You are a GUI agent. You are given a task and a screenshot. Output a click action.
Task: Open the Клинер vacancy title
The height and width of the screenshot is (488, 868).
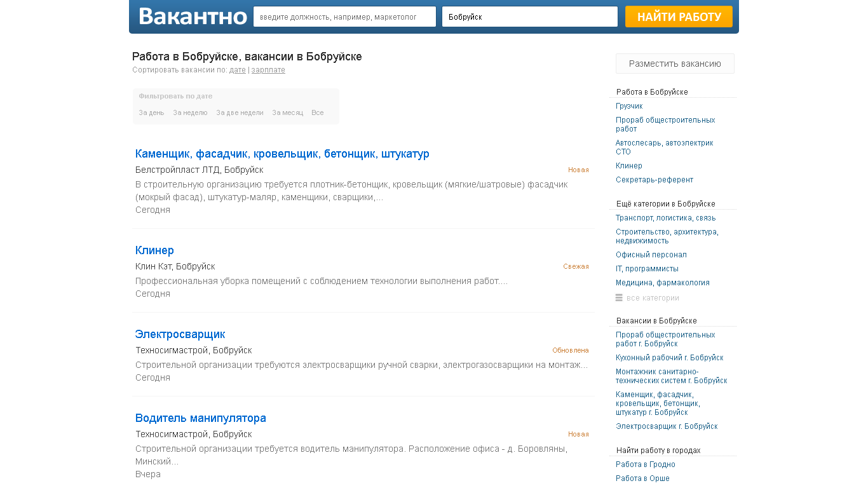154,250
